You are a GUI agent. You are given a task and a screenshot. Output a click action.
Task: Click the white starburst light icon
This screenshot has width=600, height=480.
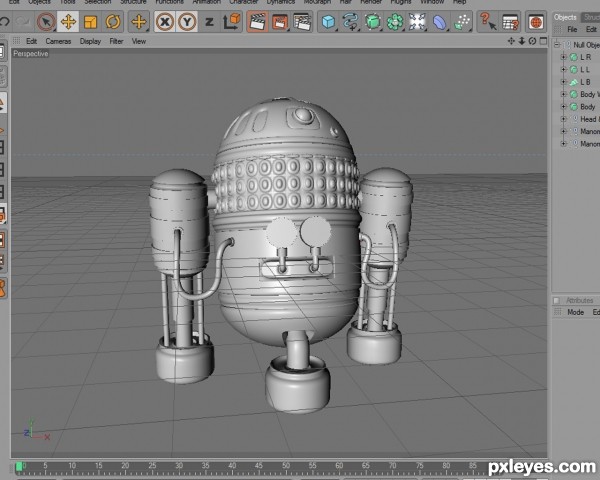[x=417, y=22]
